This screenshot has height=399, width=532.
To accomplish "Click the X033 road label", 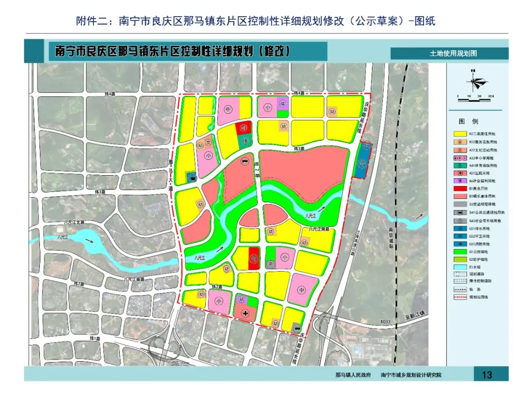I will point(385,322).
